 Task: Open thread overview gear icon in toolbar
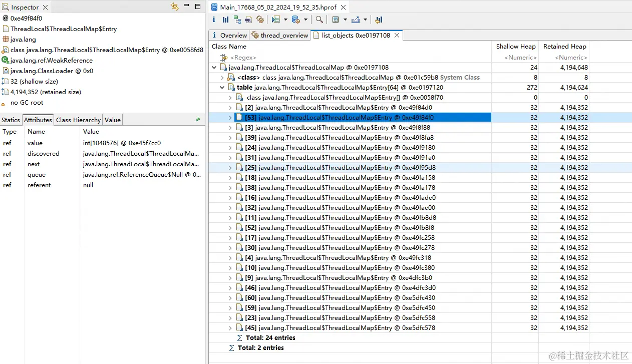pyautogui.click(x=260, y=20)
